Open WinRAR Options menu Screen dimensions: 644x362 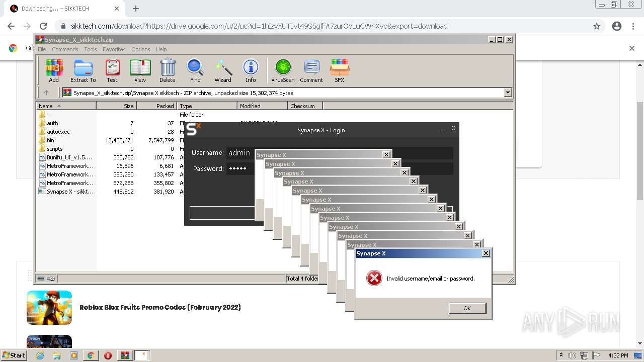coord(141,49)
